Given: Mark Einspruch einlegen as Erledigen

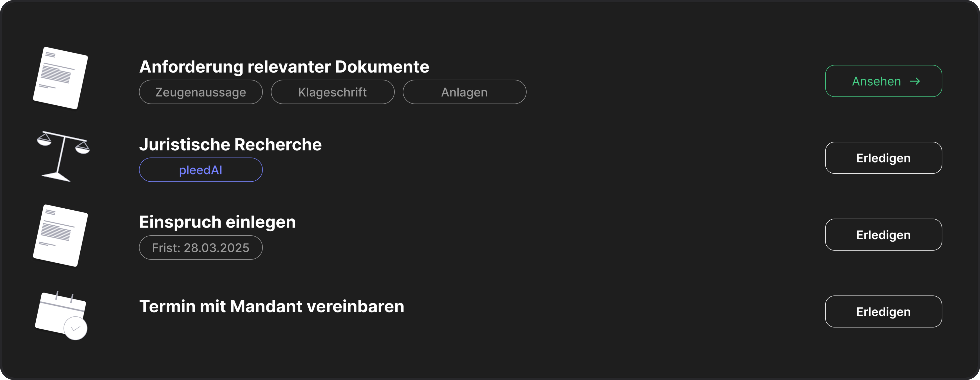Looking at the screenshot, I should [883, 234].
